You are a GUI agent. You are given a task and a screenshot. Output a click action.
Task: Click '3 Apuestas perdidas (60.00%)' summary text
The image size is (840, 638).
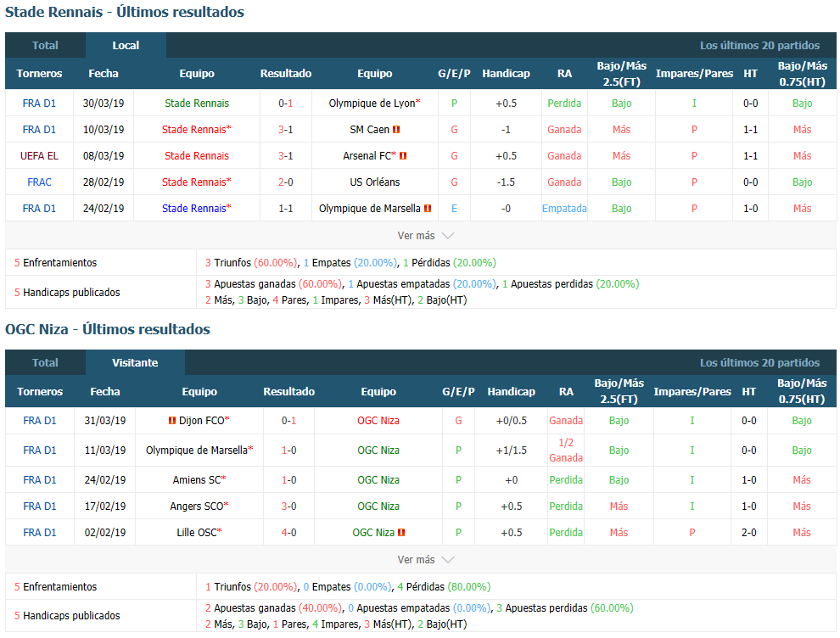point(564,608)
